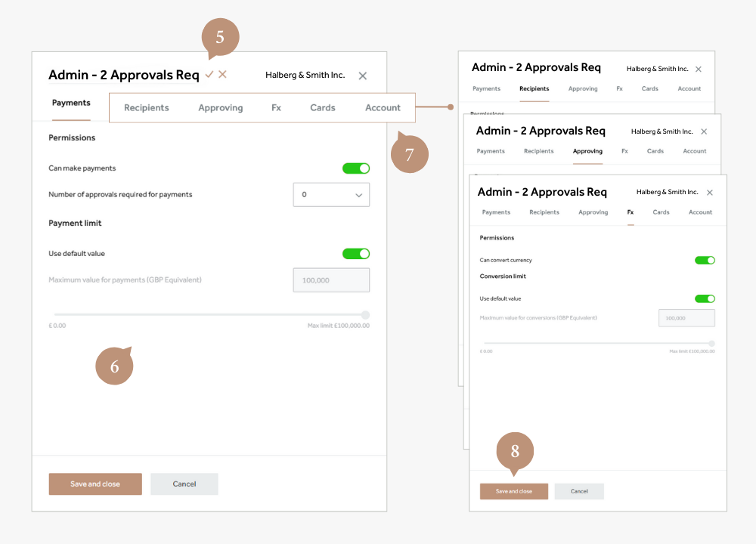
Task: Click Save and close in large dialog
Action: click(95, 484)
